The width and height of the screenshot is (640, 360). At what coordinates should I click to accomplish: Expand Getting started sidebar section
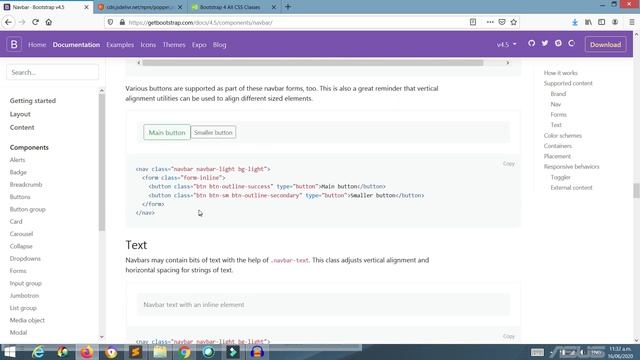click(33, 100)
